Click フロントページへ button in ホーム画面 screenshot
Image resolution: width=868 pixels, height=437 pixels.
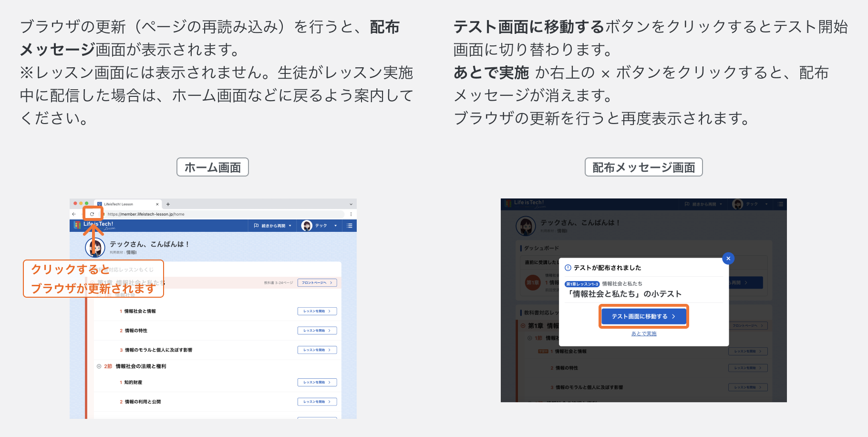[317, 283]
